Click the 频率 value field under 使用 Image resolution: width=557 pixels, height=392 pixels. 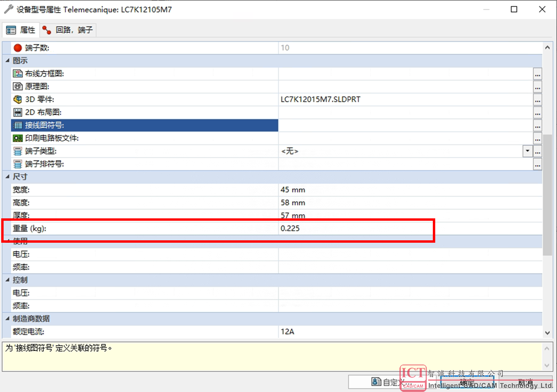coord(410,267)
